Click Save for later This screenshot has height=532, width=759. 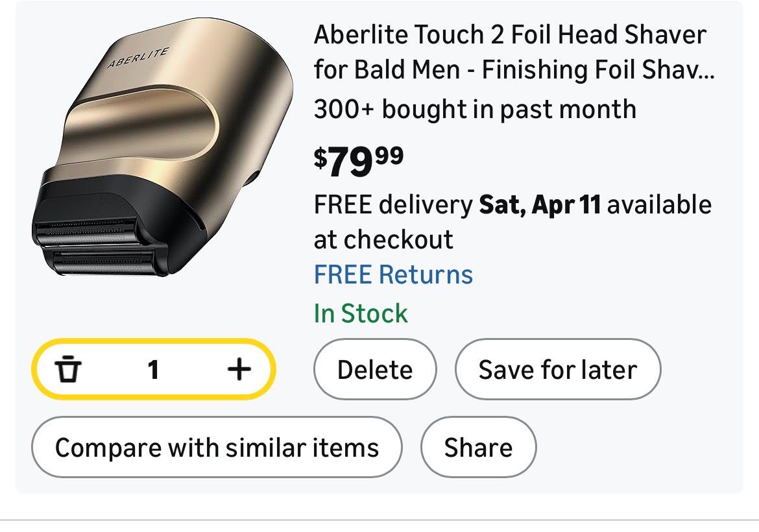(557, 370)
